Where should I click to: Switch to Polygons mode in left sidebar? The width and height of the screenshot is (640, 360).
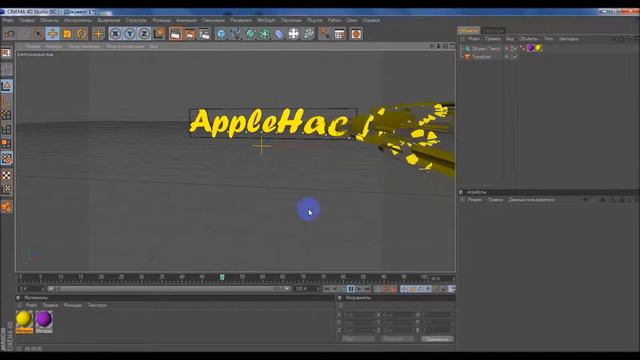(7, 144)
